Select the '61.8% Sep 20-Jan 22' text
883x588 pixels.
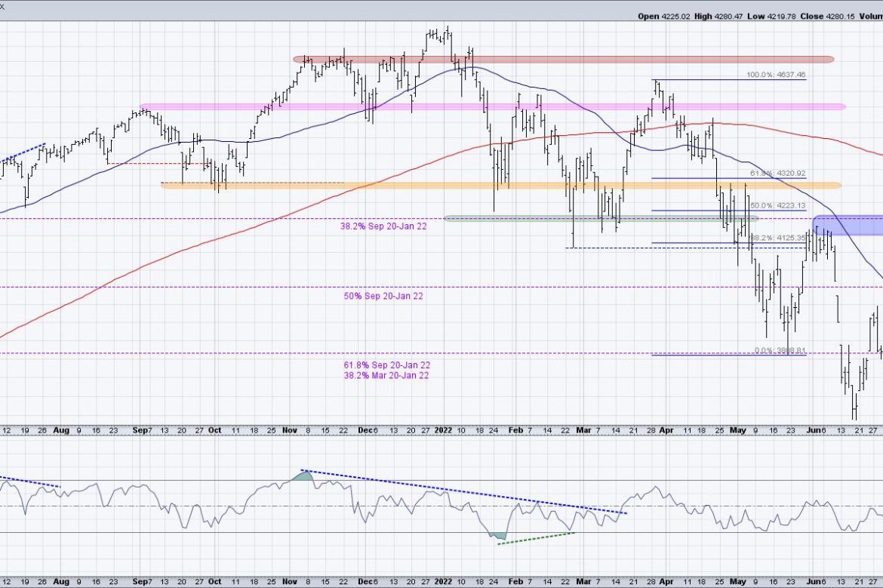pos(386,365)
